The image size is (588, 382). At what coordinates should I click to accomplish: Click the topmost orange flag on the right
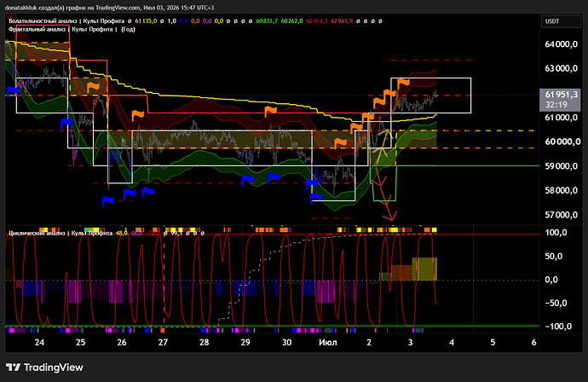[403, 84]
